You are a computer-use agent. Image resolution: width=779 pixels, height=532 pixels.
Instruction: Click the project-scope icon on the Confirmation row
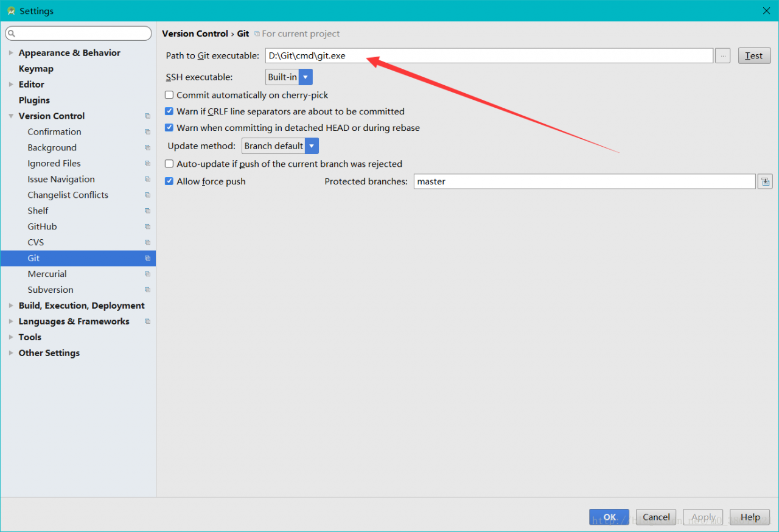tap(147, 131)
